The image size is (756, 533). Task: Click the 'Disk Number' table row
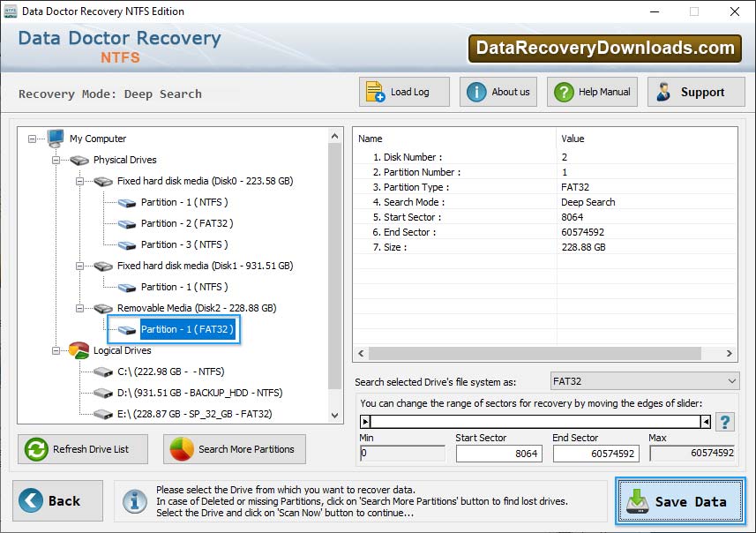coord(545,157)
